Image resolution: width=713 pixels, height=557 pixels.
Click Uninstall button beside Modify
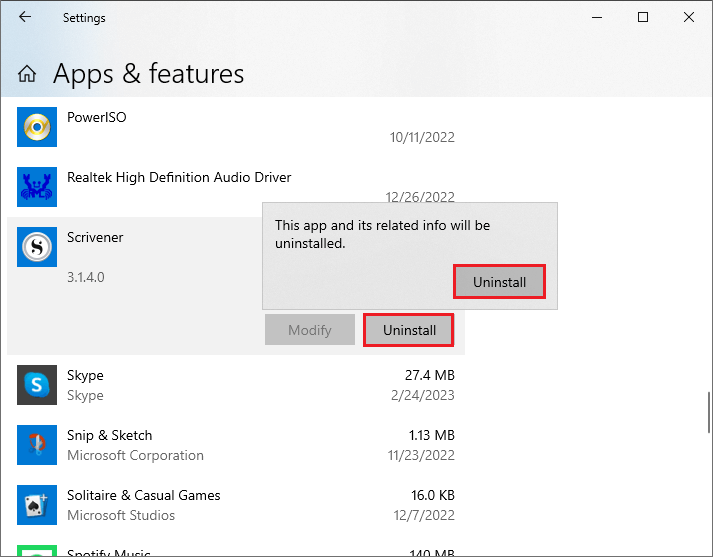pyautogui.click(x=409, y=330)
